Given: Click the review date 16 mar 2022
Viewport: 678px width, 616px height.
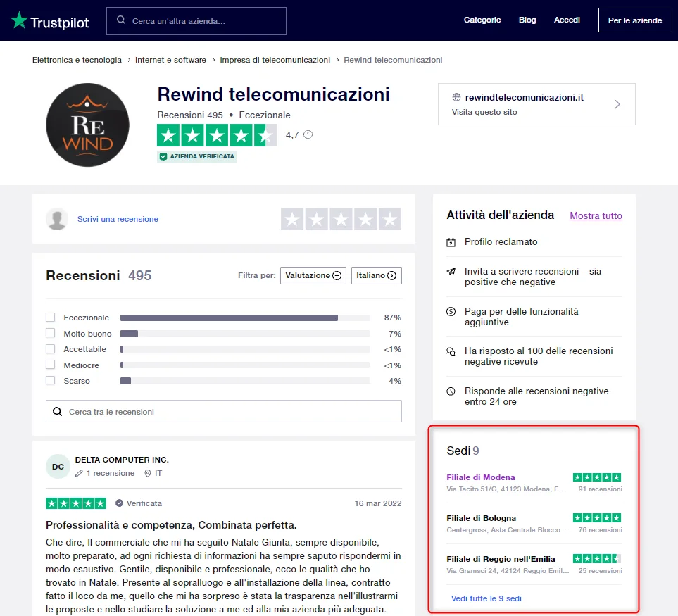Looking at the screenshot, I should 378,503.
